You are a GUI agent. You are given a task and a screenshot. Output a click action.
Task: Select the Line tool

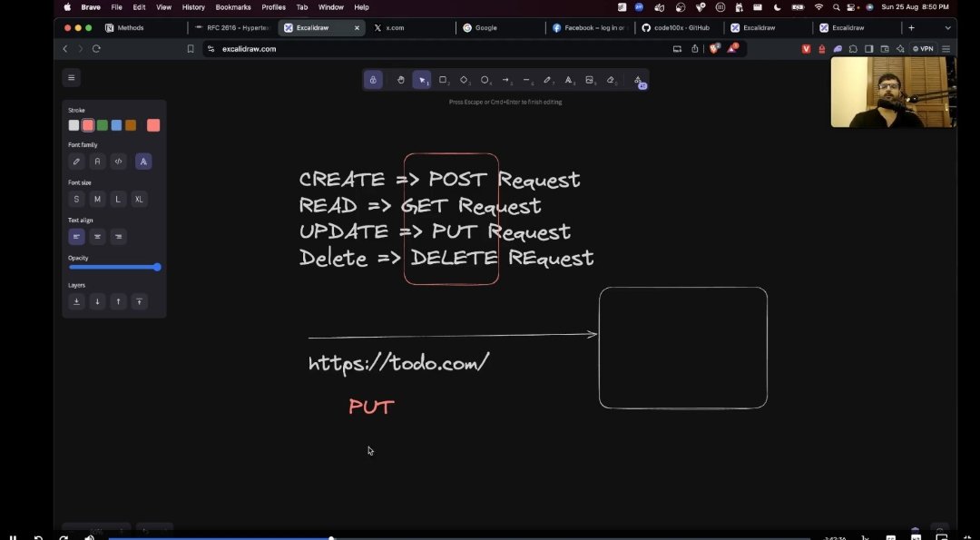tap(527, 80)
